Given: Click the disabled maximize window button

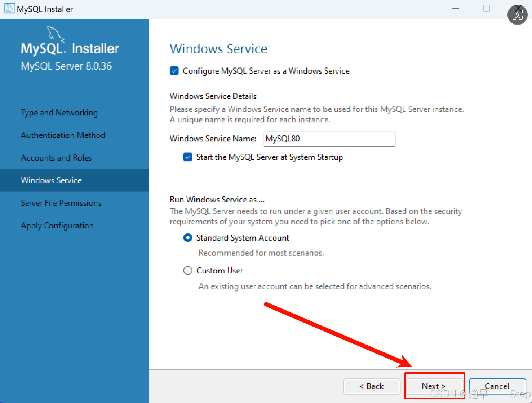Looking at the screenshot, I should (x=487, y=8).
